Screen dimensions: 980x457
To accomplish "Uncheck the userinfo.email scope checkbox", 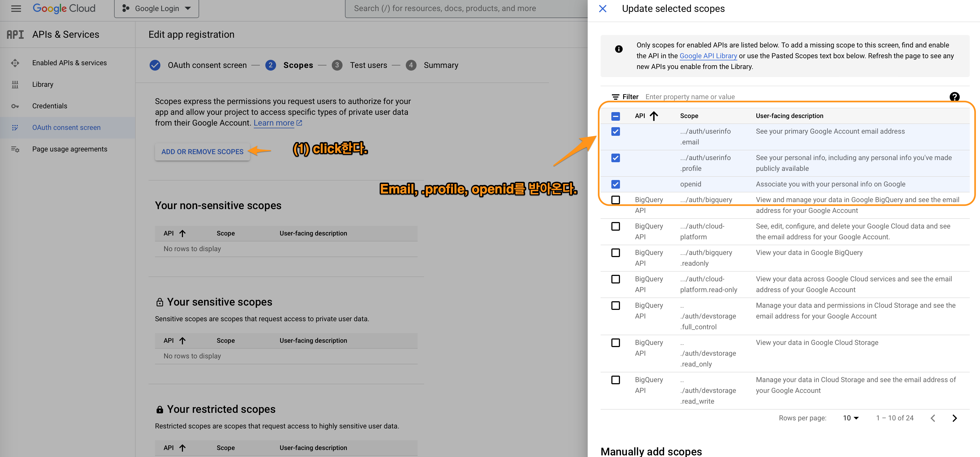I will tap(616, 132).
